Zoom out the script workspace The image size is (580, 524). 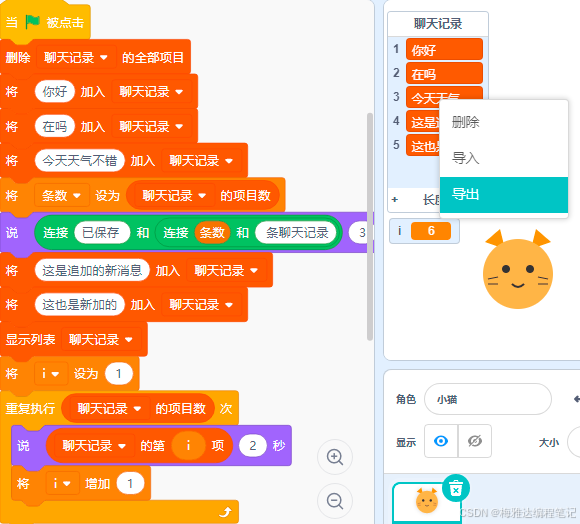click(335, 501)
